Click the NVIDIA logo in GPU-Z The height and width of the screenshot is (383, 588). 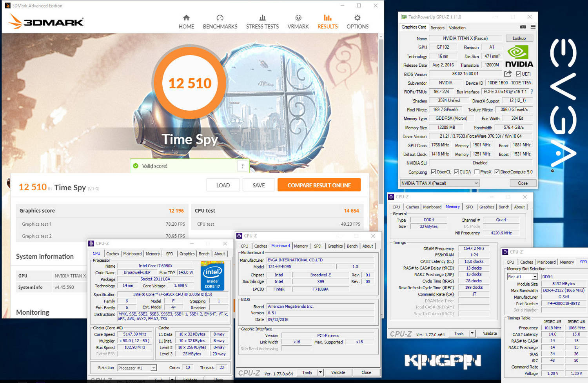(519, 57)
